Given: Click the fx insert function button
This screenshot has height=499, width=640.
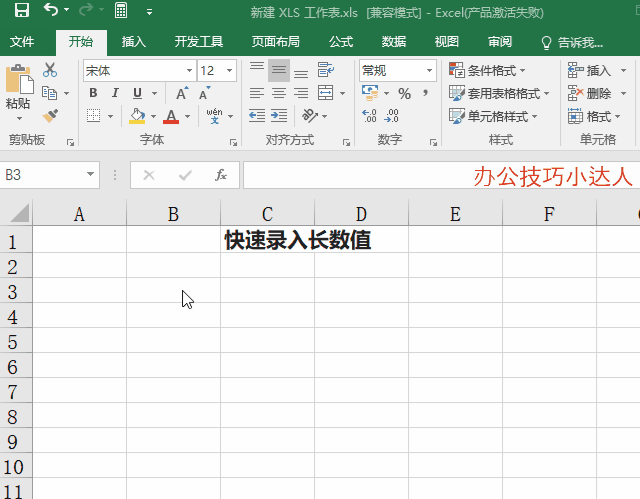Looking at the screenshot, I should (x=220, y=175).
